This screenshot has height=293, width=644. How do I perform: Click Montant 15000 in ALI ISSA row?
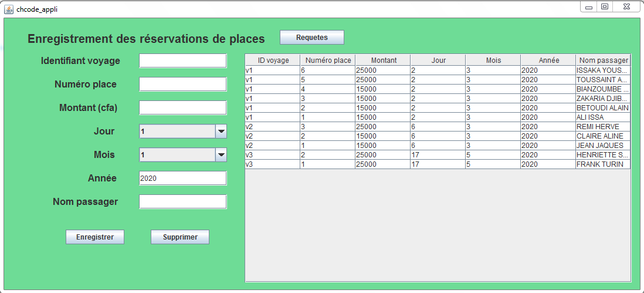pyautogui.click(x=383, y=117)
